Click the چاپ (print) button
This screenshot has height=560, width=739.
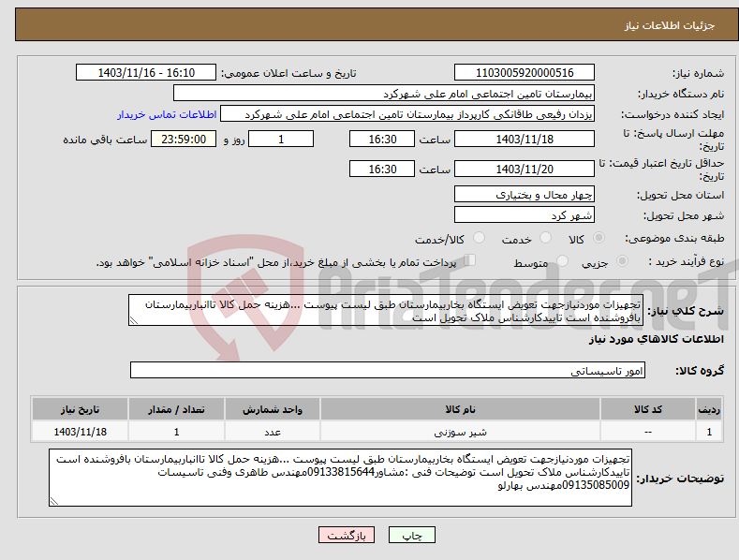(411, 535)
